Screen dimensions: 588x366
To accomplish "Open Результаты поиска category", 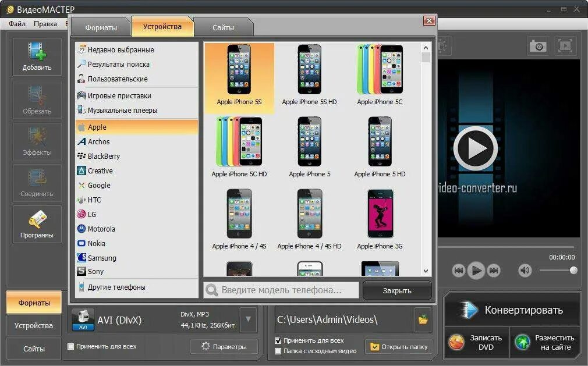I will click(136, 64).
